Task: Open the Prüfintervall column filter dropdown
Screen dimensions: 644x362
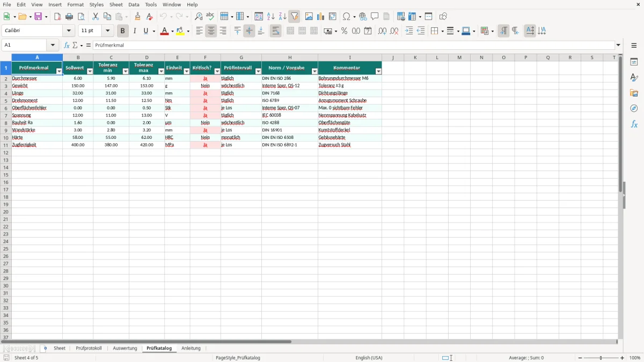Action: click(258, 71)
